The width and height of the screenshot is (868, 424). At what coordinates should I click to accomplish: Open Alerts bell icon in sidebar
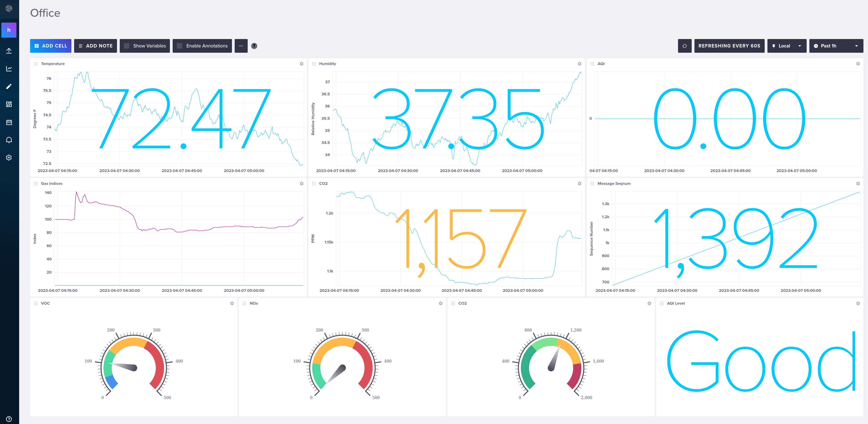coord(9,140)
